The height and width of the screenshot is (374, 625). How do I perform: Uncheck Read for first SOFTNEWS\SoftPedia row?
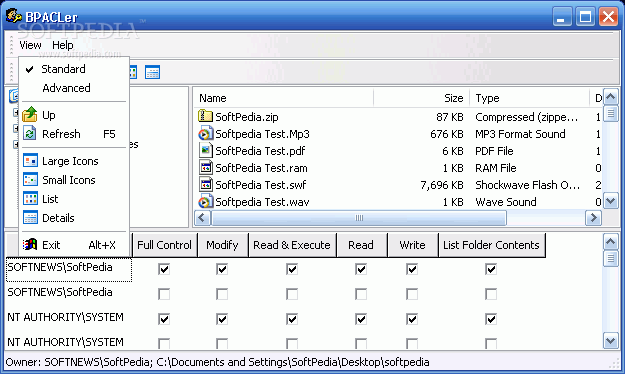coord(361,269)
